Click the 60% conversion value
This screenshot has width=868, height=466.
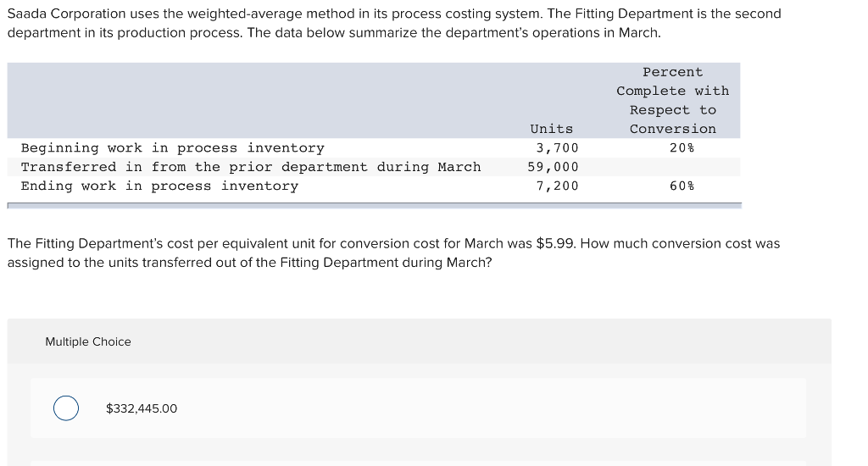tap(682, 186)
